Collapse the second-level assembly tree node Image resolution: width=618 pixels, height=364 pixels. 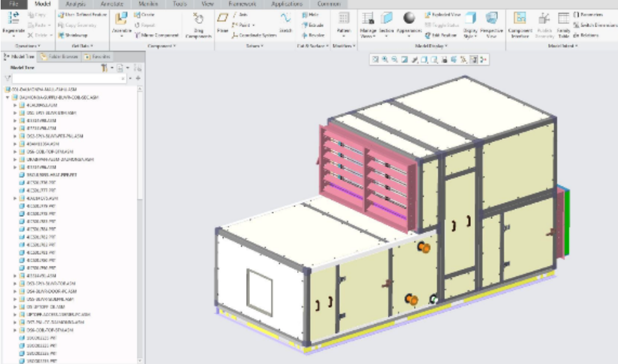6,96
